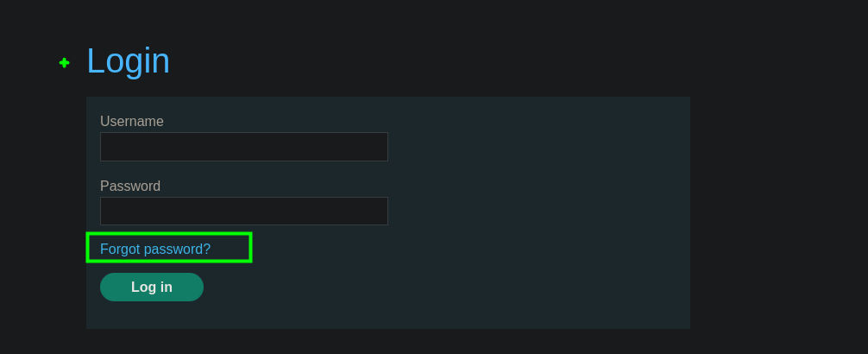Viewport: 868px width, 354px height.
Task: Focus the Username input field
Action: (x=243, y=147)
